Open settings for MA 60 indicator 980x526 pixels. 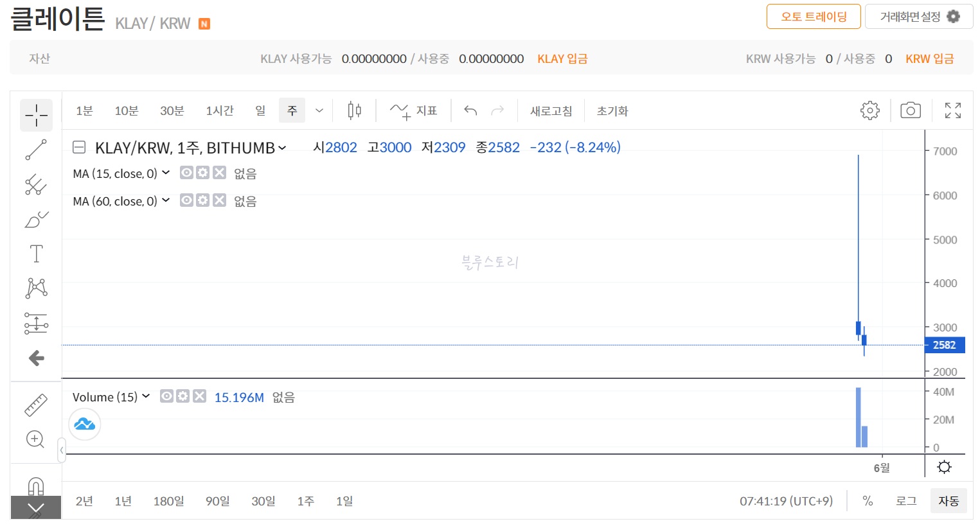point(202,200)
